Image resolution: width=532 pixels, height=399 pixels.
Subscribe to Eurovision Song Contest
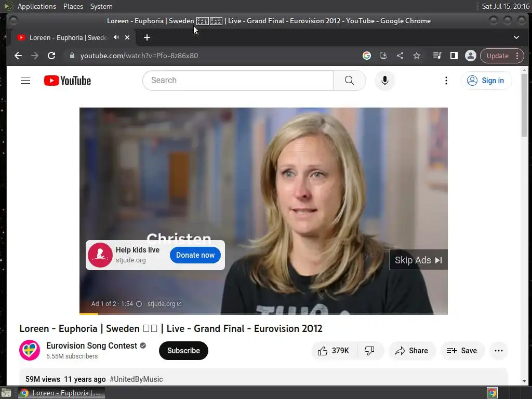tap(183, 351)
